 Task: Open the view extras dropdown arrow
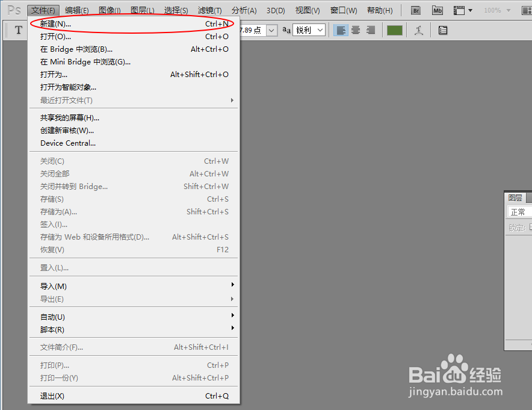(470, 10)
